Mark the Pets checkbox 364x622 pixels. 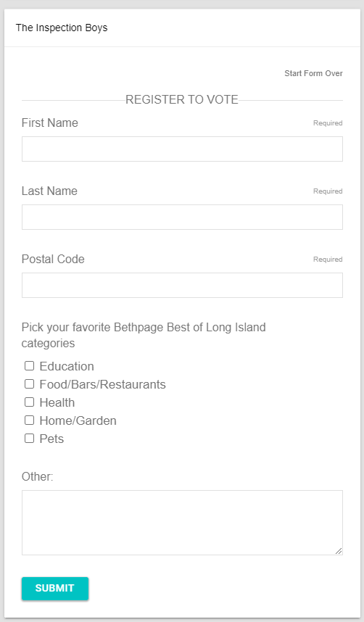[x=30, y=439]
